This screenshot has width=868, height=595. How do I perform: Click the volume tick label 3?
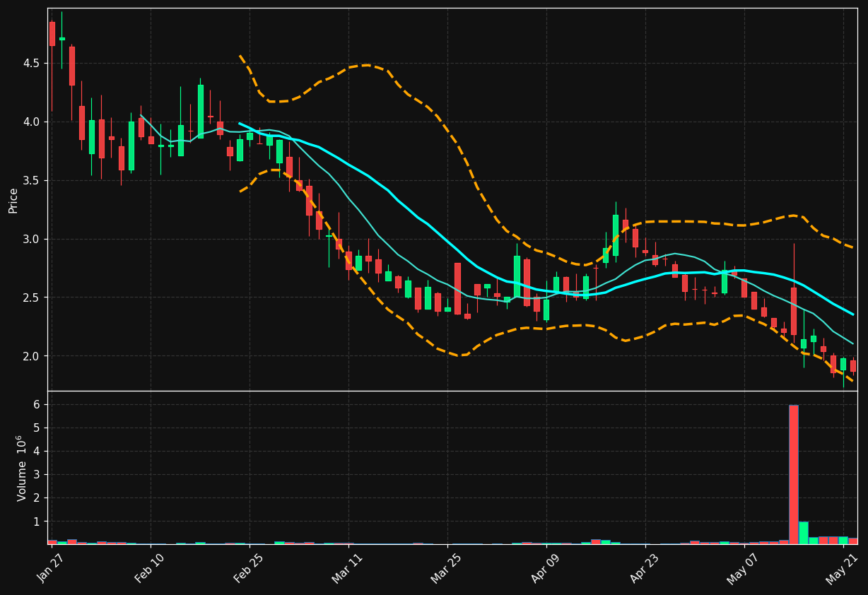(x=37, y=475)
